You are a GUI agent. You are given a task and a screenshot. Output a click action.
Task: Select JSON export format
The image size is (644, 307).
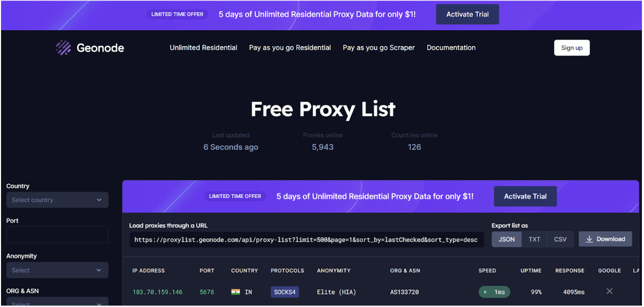point(506,239)
